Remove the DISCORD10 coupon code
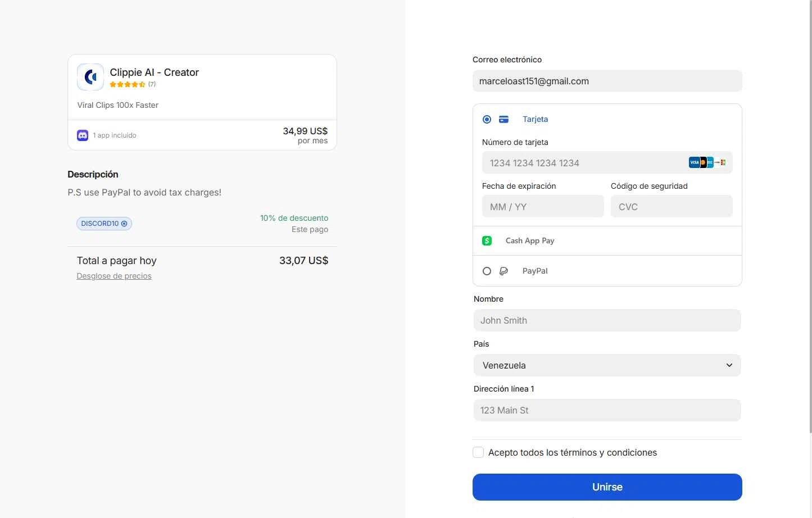 point(124,224)
